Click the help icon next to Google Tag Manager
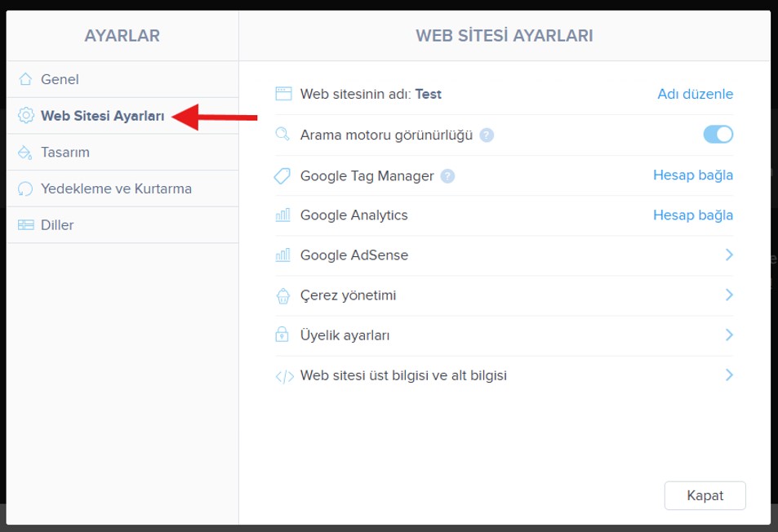 pos(447,175)
